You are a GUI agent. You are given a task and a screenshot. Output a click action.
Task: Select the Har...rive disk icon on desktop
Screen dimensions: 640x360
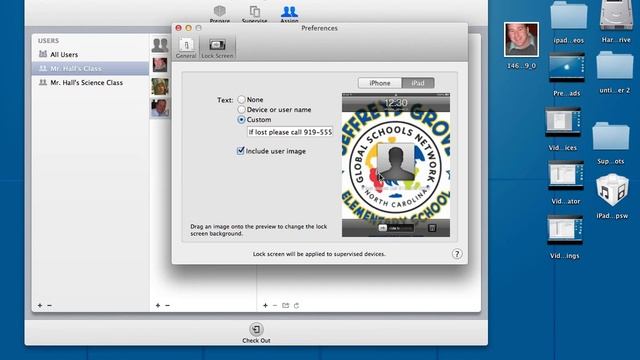coord(616,22)
